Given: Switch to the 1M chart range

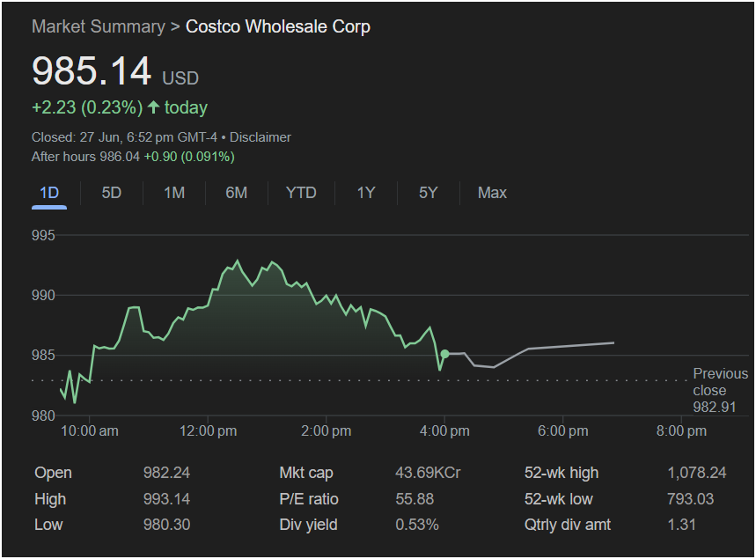Looking at the screenshot, I should pos(174,193).
